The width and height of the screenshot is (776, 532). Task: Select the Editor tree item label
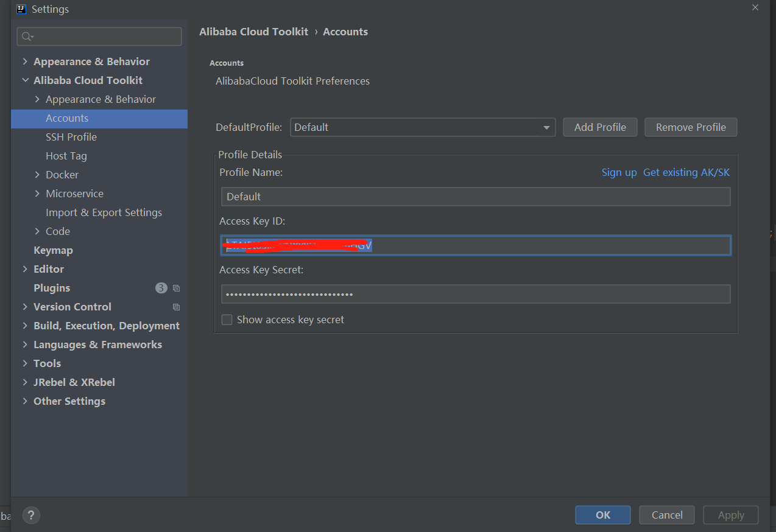49,269
